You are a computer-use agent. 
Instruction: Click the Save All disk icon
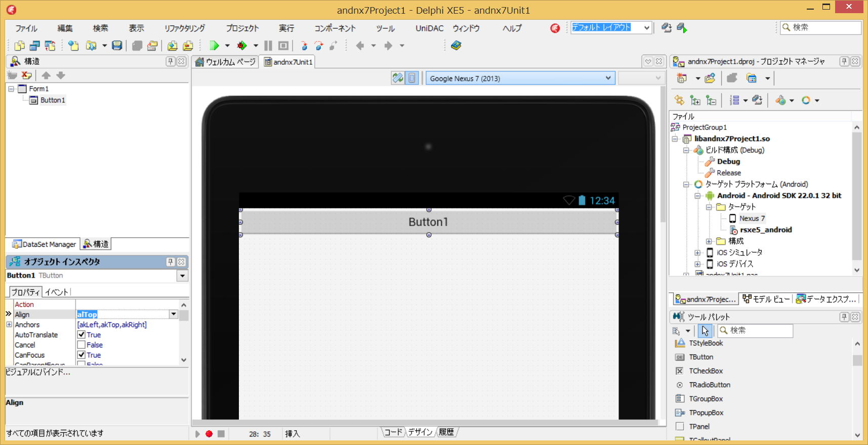117,46
